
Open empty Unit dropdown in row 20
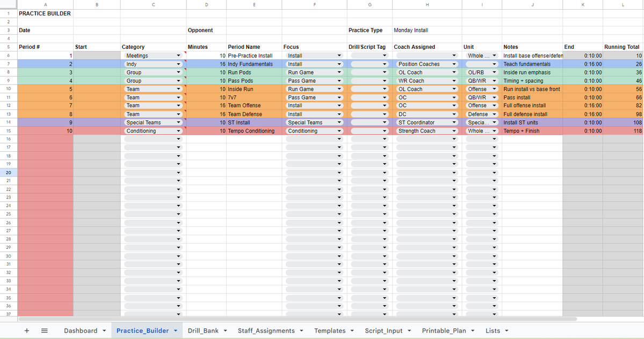[x=482, y=173]
